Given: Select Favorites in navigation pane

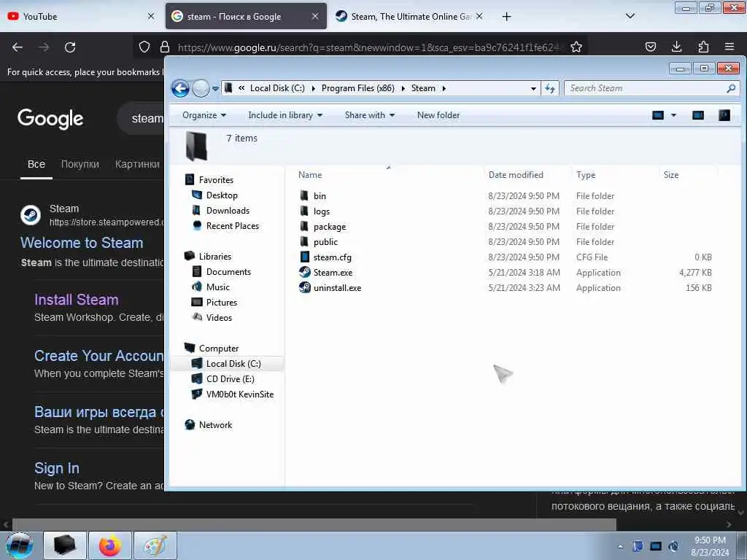Looking at the screenshot, I should point(216,180).
